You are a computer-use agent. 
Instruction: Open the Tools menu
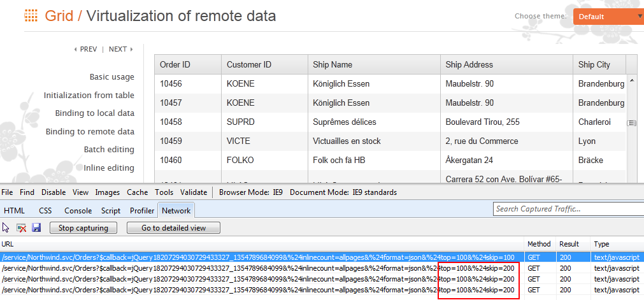164,192
